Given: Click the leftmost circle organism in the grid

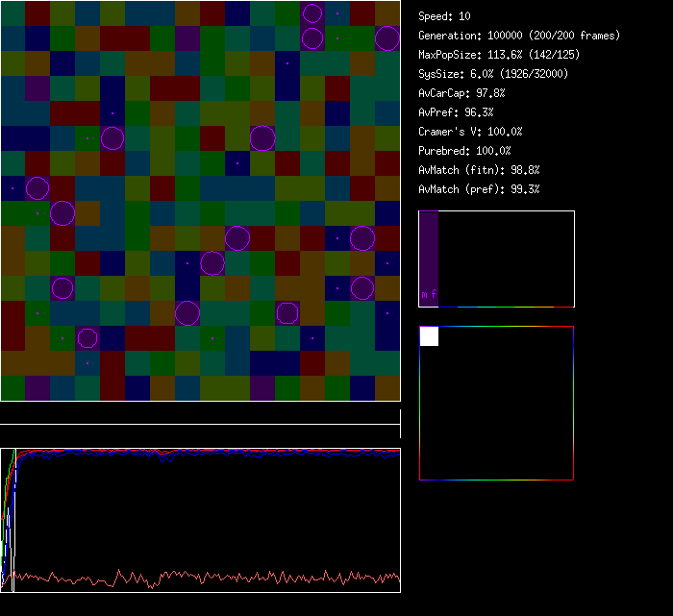Looking at the screenshot, I should tap(37, 188).
